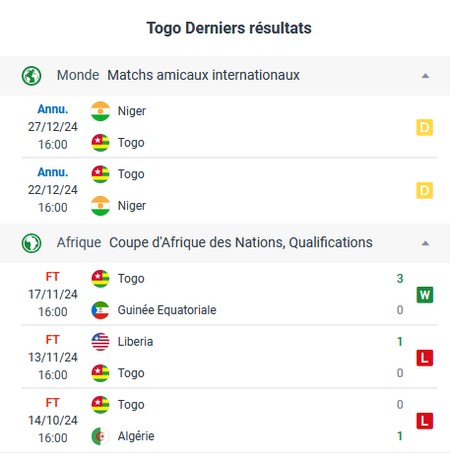Screen dimensions: 450x460
Task: Click green W result badge
Action: pyautogui.click(x=425, y=295)
